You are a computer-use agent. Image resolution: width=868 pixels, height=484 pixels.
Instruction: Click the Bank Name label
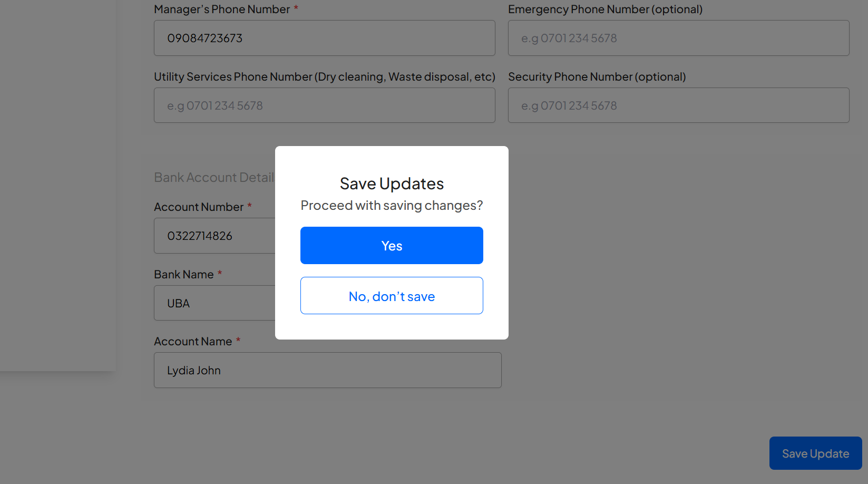tap(184, 275)
